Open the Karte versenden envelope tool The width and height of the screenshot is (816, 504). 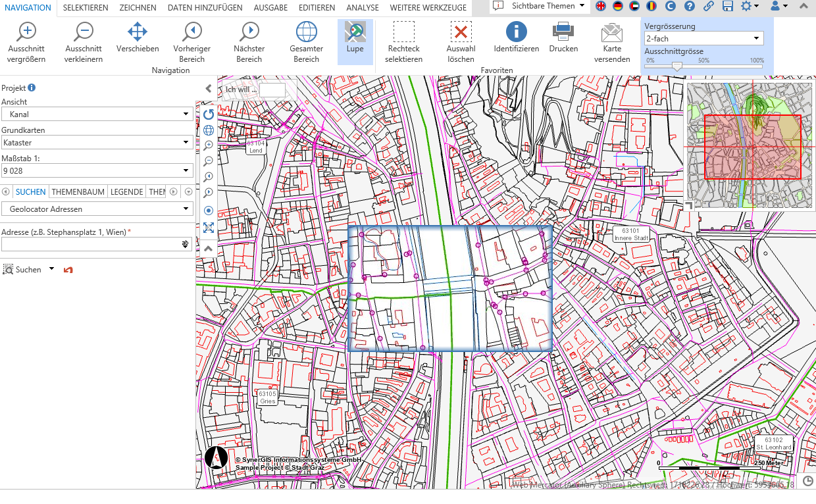(611, 32)
